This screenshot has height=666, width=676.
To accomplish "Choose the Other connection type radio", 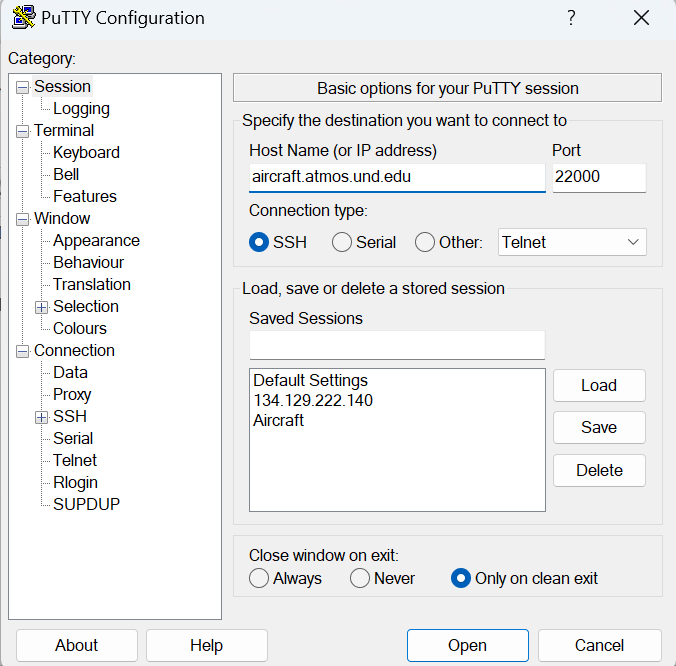I will (x=425, y=242).
